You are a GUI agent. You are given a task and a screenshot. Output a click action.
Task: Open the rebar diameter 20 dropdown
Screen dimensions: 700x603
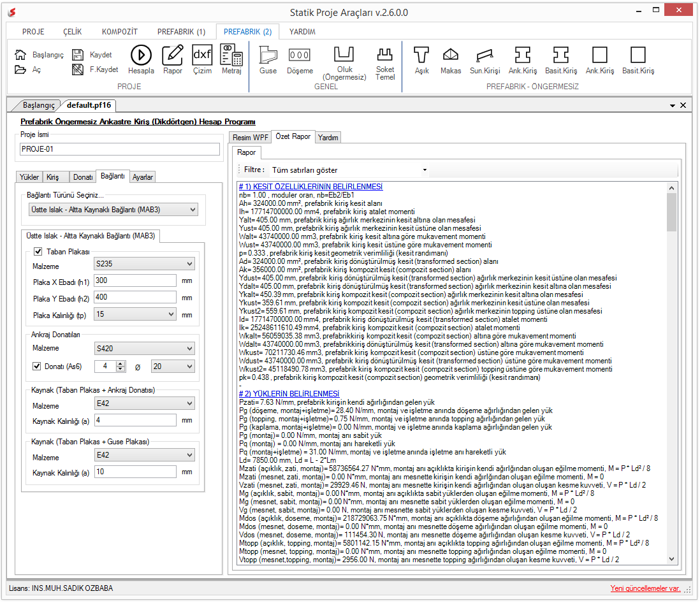(173, 367)
